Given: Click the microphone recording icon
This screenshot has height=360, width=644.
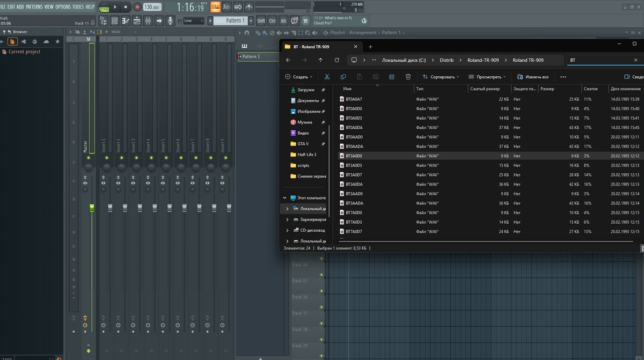Looking at the screenshot, I should (170, 21).
